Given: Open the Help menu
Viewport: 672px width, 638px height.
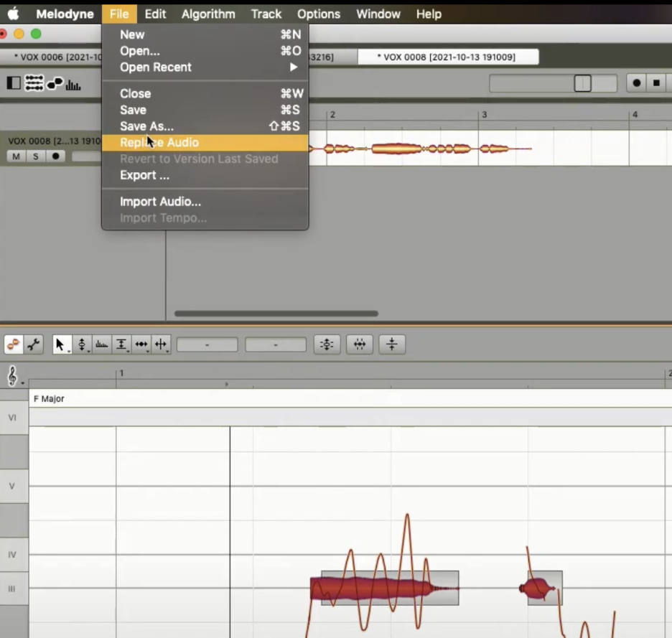Looking at the screenshot, I should point(429,14).
